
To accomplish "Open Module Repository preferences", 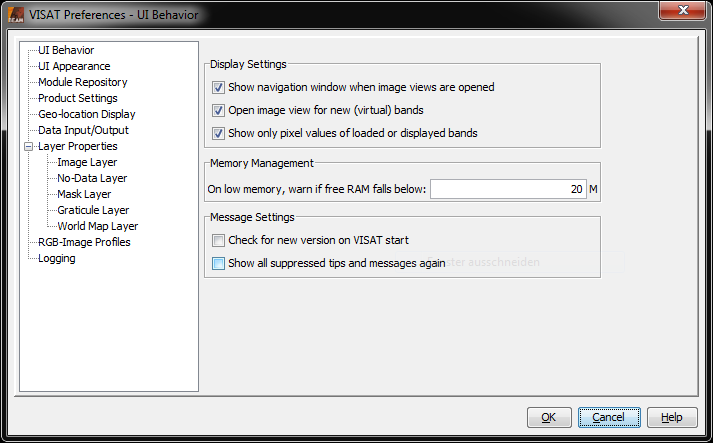I will (82, 82).
